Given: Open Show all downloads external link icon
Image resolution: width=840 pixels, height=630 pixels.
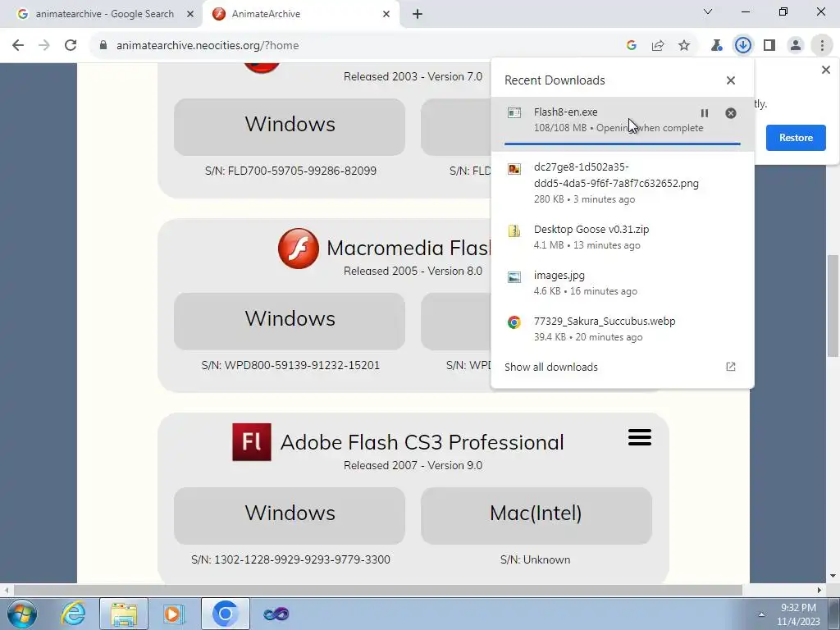Looking at the screenshot, I should click(731, 367).
